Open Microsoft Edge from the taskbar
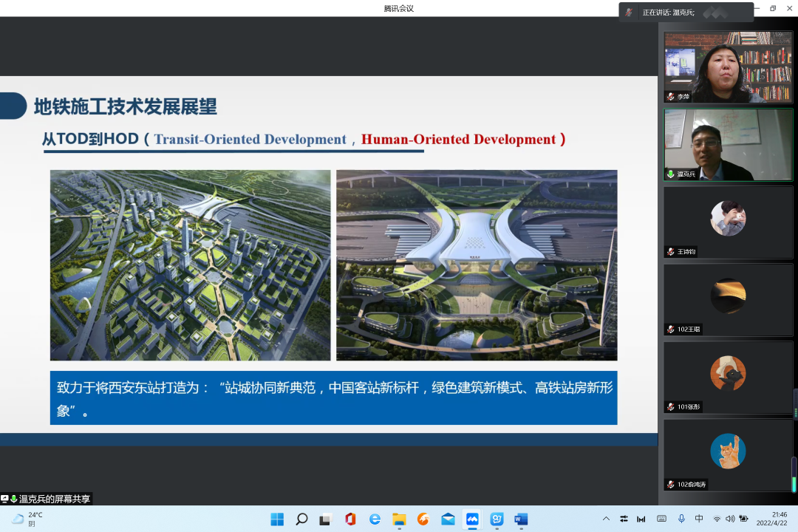This screenshot has height=532, width=798. [x=375, y=519]
